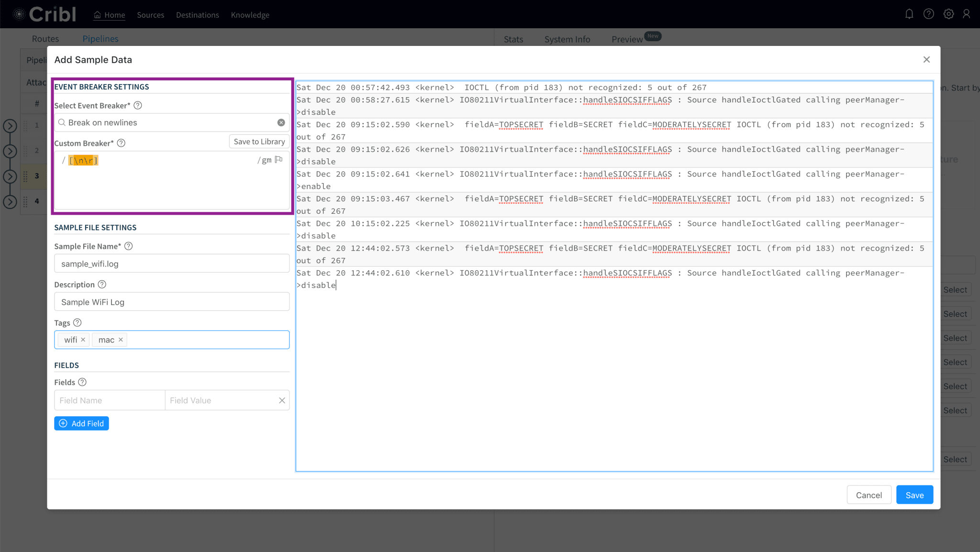Click the Save to Library button
This screenshot has height=552, width=980.
[x=259, y=142]
